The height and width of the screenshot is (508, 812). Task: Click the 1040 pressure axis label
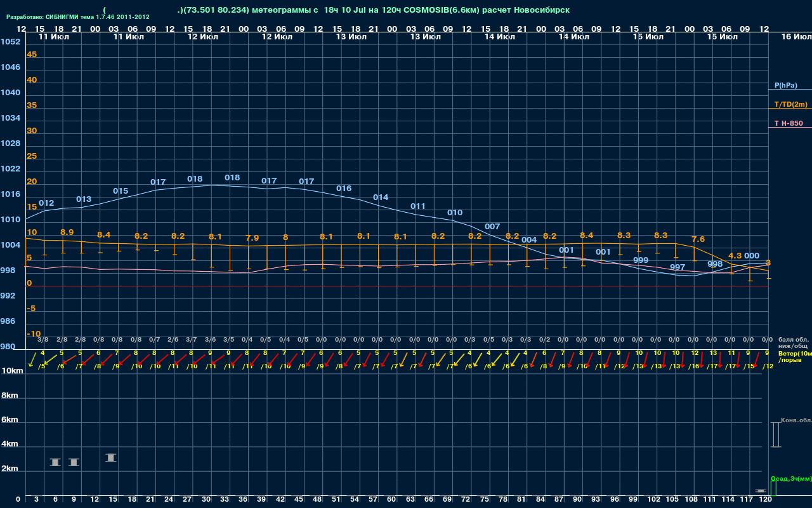point(10,93)
